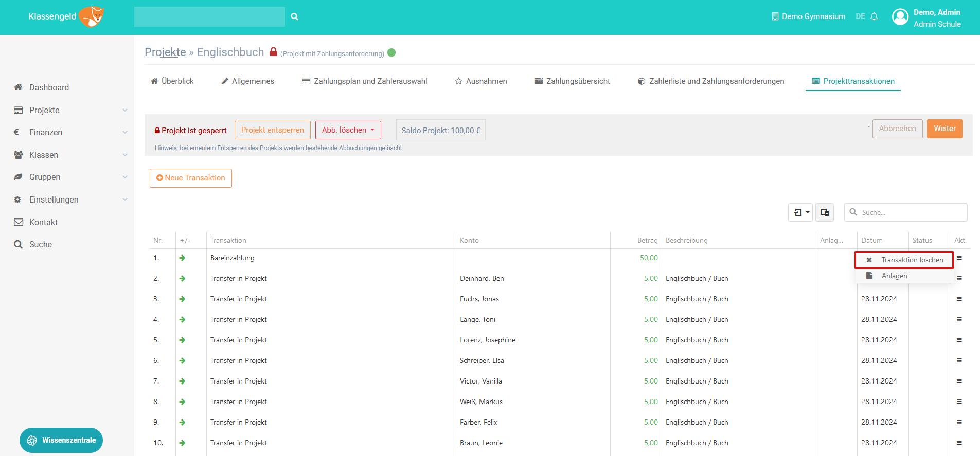Viewport: 980px width, 456px height.
Task: Choose Transaktion löschen from the menu
Action: coord(904,260)
